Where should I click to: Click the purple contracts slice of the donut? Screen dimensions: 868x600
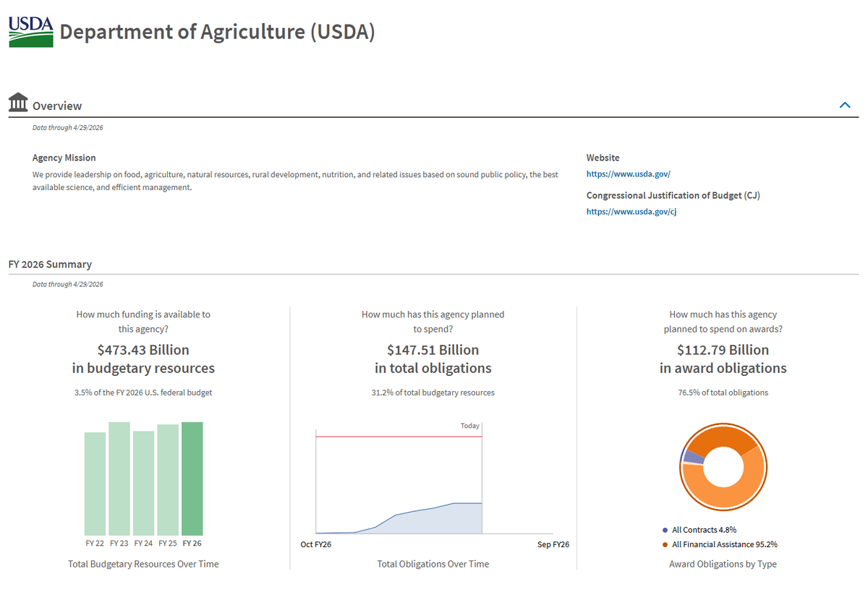[693, 457]
